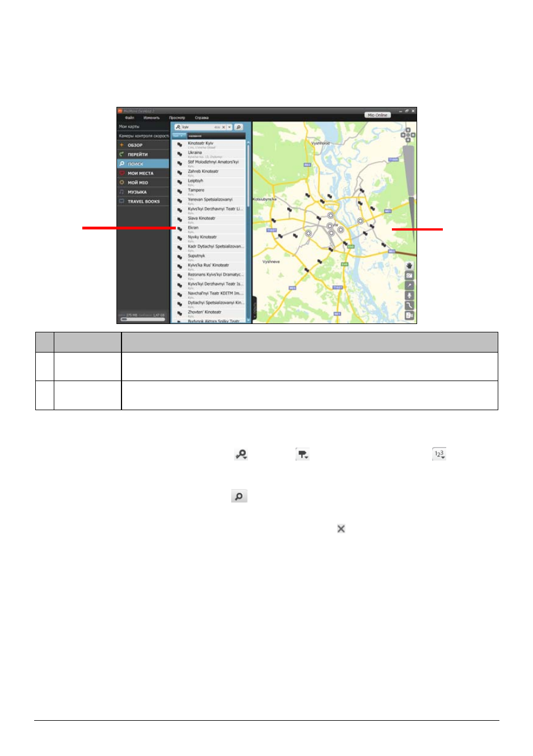Select the Rezonans Kyivs'kyi Dramatyc result
Image resolution: width=533 pixels, height=756 pixels.
(x=210, y=276)
